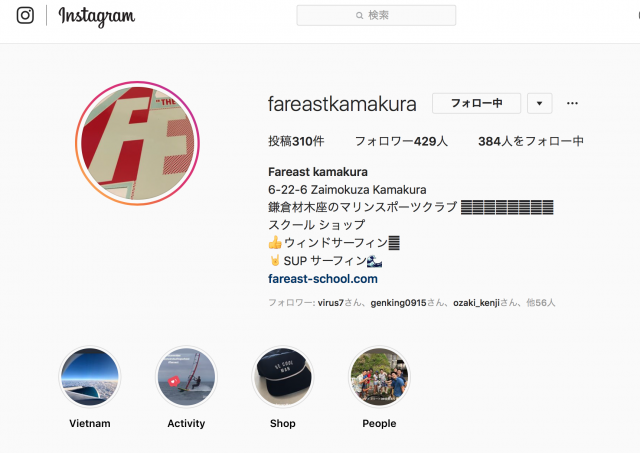View the 他56人 mutual followers

pyautogui.click(x=541, y=303)
